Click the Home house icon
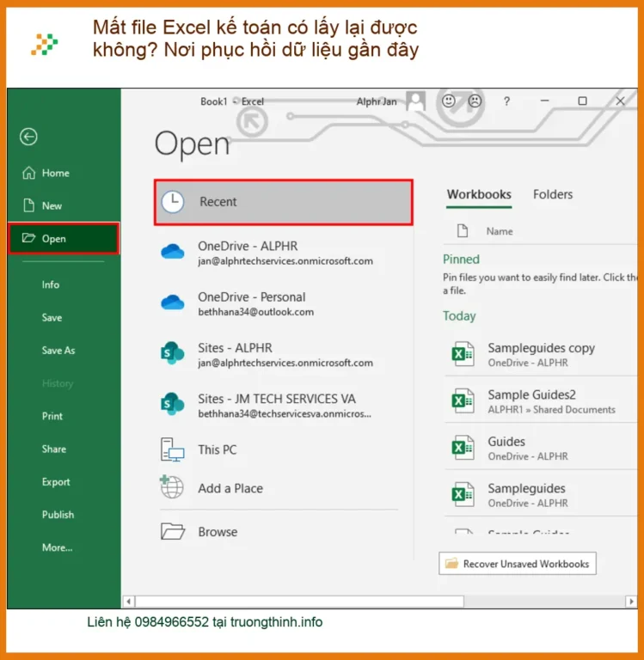This screenshot has width=644, height=660. click(x=28, y=173)
